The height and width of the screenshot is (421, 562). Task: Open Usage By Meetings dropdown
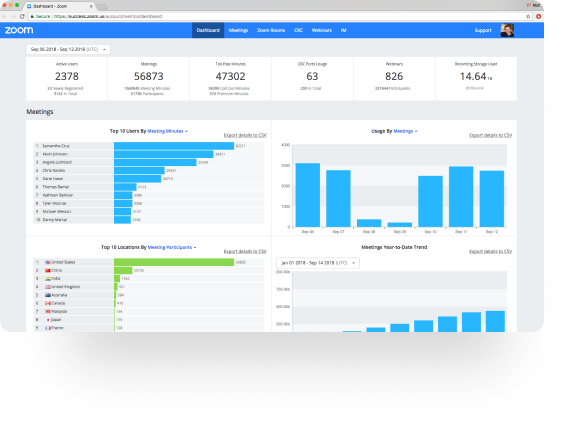[405, 131]
